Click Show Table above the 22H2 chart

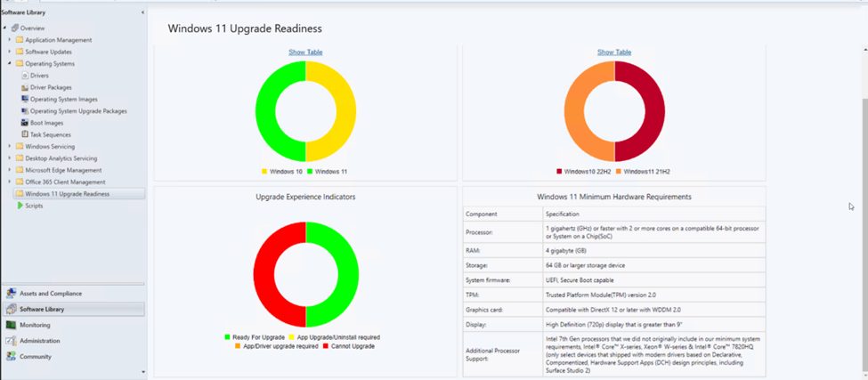point(614,53)
